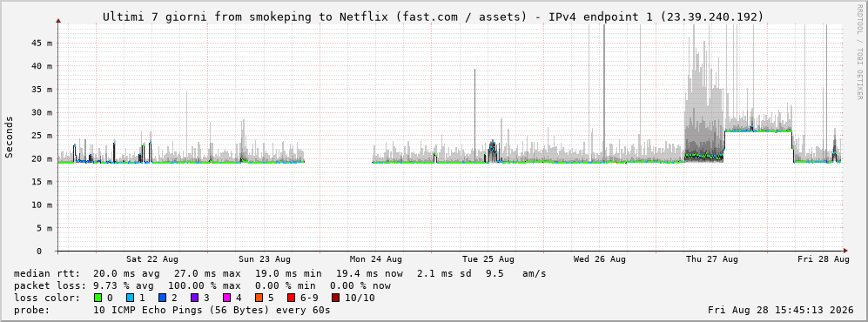Click the orange loss color 5 swatch
Viewport: 868px width, 322px height.
(259, 298)
